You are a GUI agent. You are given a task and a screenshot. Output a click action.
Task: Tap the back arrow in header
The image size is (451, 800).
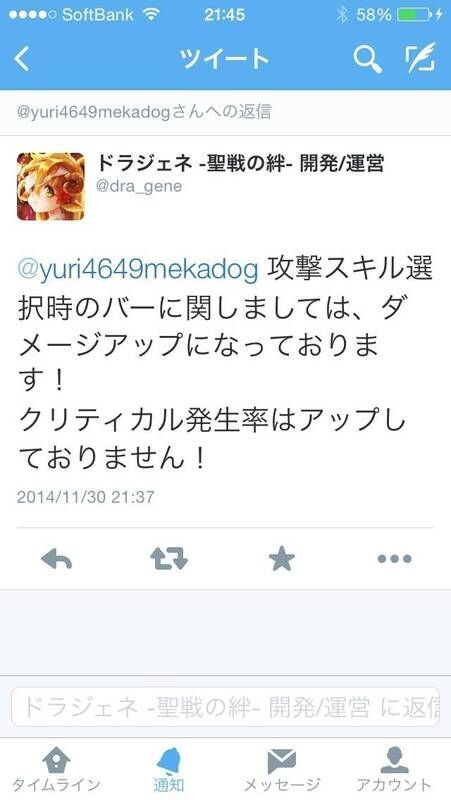pos(21,59)
